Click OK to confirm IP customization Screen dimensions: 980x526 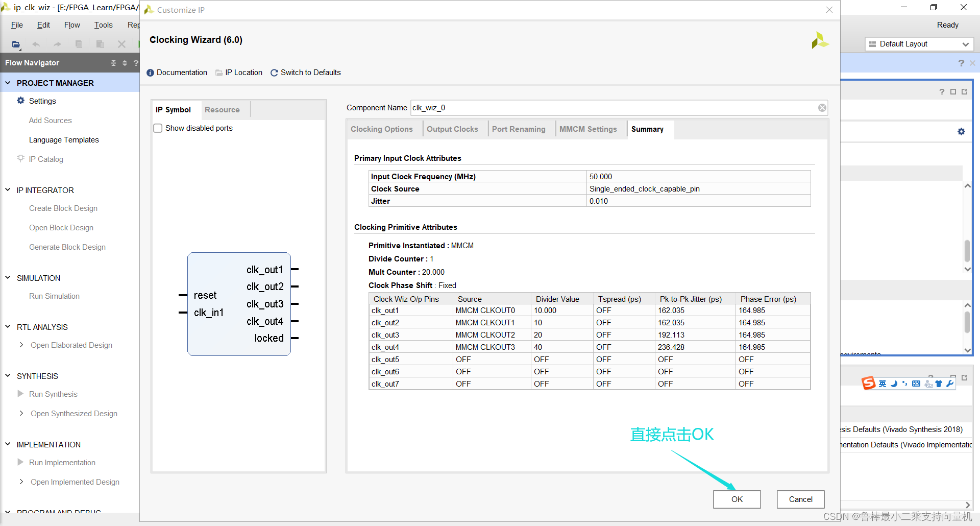[x=737, y=499]
